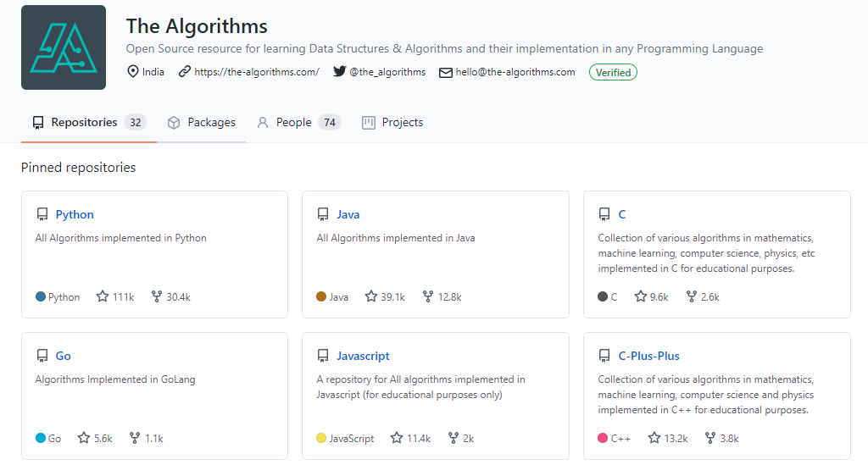Click The Algorithms organization logo avatar
868x476 pixels.
click(x=64, y=47)
